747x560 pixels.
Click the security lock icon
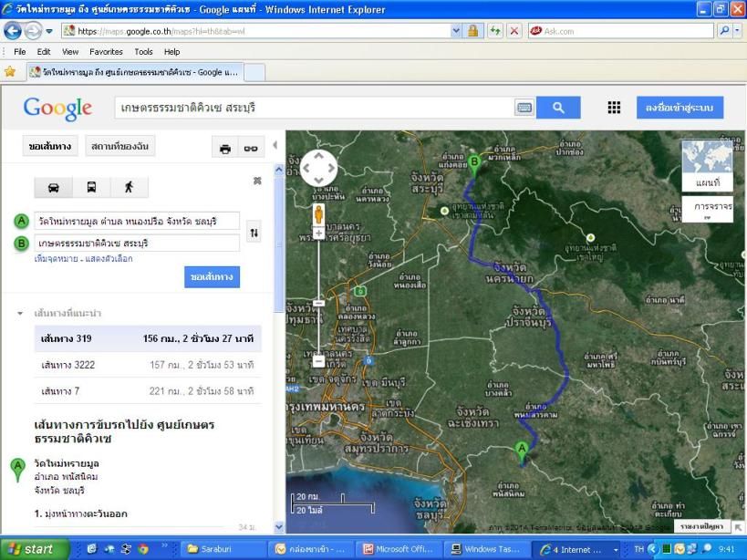tap(472, 31)
